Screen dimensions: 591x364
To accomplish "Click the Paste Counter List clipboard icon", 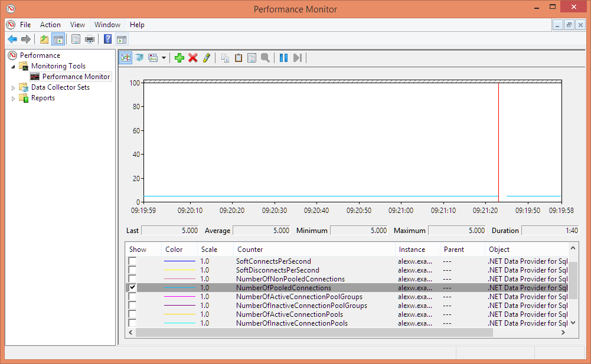I will (238, 58).
